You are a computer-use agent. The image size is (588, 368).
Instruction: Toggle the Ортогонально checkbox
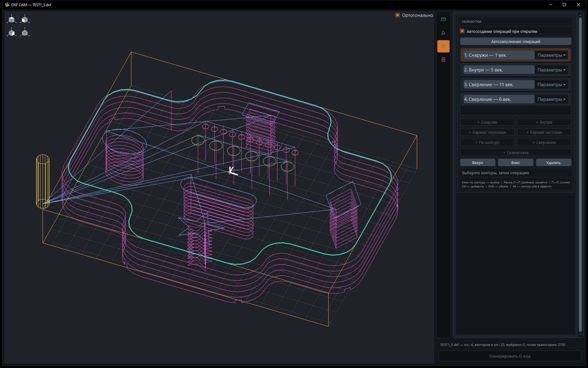398,15
